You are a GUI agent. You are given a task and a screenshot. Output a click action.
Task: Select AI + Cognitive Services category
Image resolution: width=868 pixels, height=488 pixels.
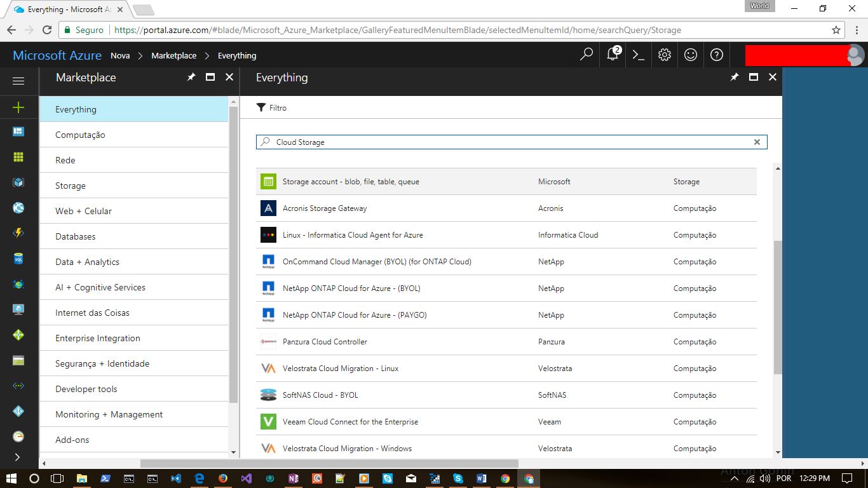[x=133, y=287]
